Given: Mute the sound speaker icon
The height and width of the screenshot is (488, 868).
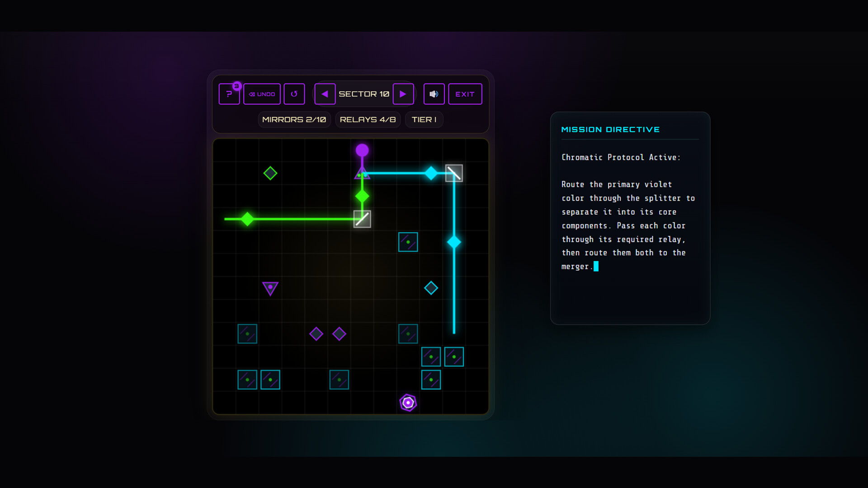Looking at the screenshot, I should coord(434,94).
